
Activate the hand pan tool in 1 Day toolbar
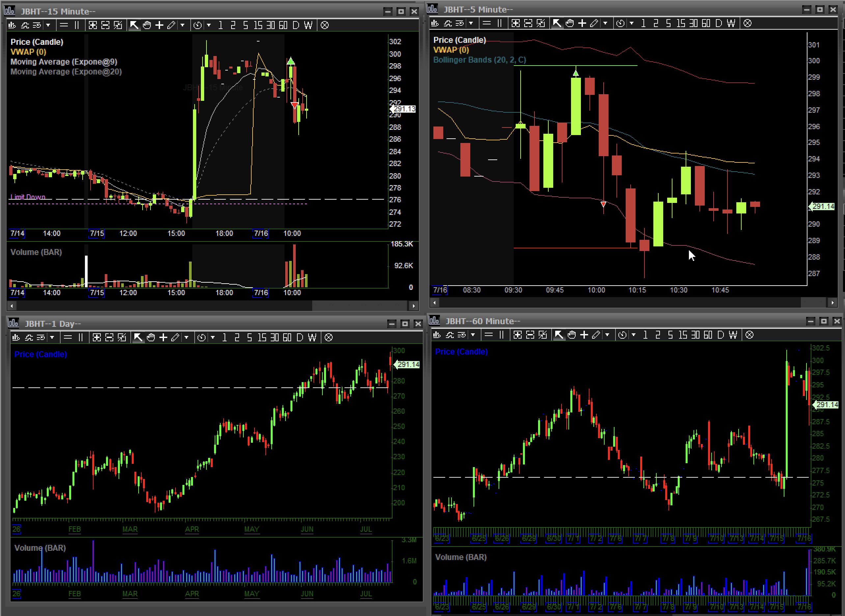coord(150,337)
